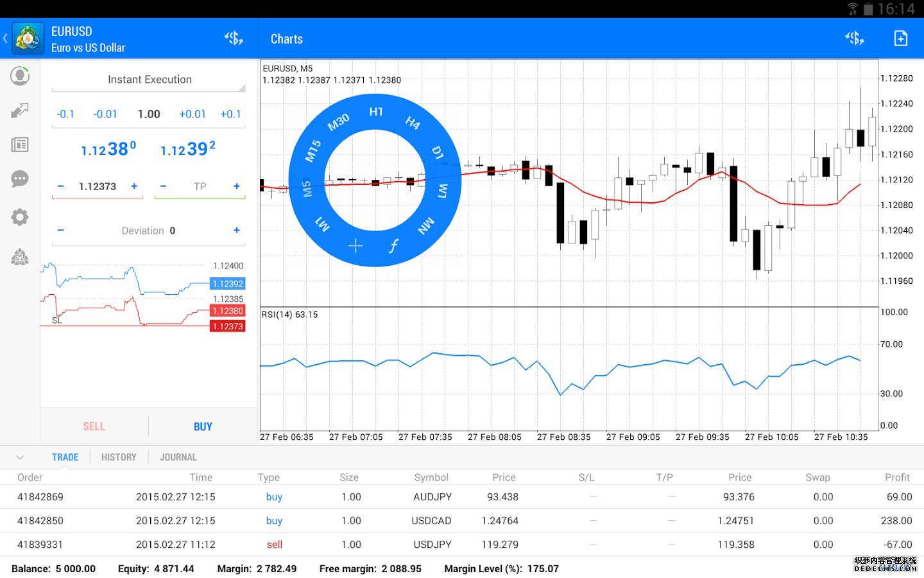Open the settings gear sidebar icon
This screenshot has width=924, height=578.
[x=20, y=217]
